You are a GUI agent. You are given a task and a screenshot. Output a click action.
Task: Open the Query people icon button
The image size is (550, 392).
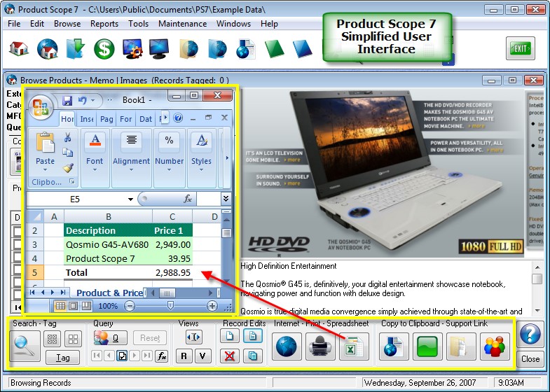click(x=102, y=337)
